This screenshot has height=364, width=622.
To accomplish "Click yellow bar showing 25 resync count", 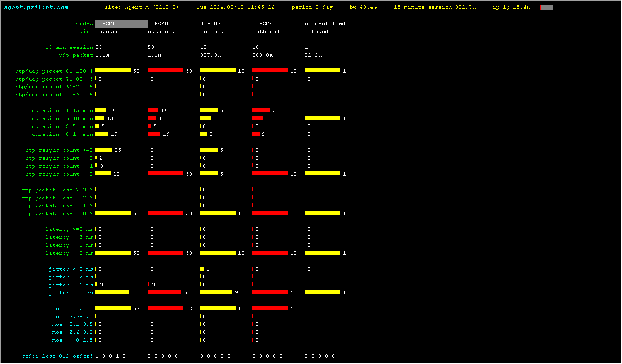I will [x=104, y=150].
